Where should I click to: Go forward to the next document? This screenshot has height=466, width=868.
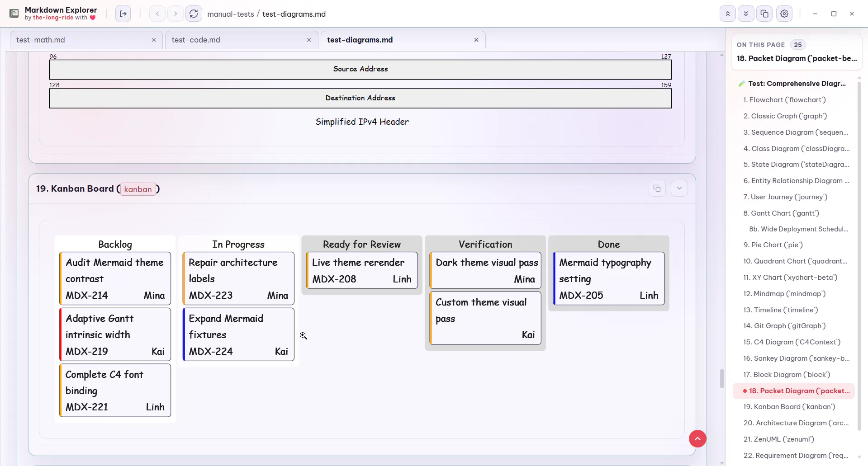pos(175,14)
